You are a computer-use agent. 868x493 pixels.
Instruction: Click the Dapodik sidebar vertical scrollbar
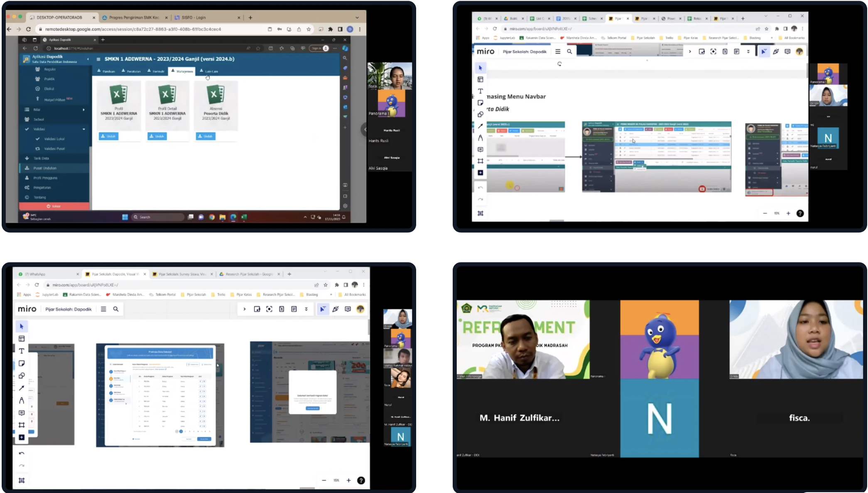click(x=91, y=178)
